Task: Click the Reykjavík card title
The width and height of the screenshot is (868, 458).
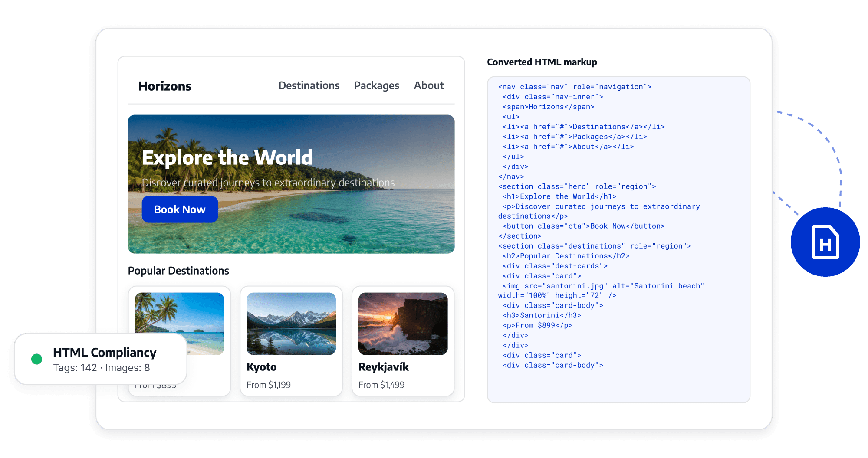Action: coord(384,367)
